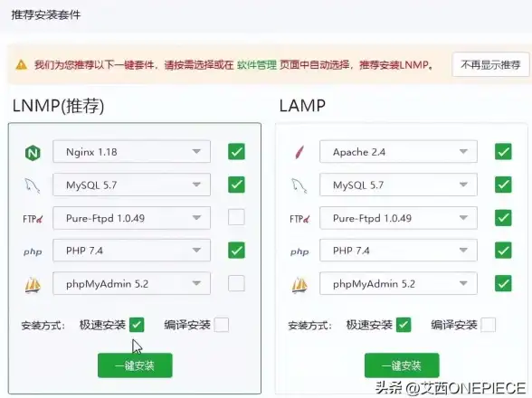The image size is (532, 398).
Task: Toggle 极速安装 checkbox in LNMP
Action: point(137,325)
